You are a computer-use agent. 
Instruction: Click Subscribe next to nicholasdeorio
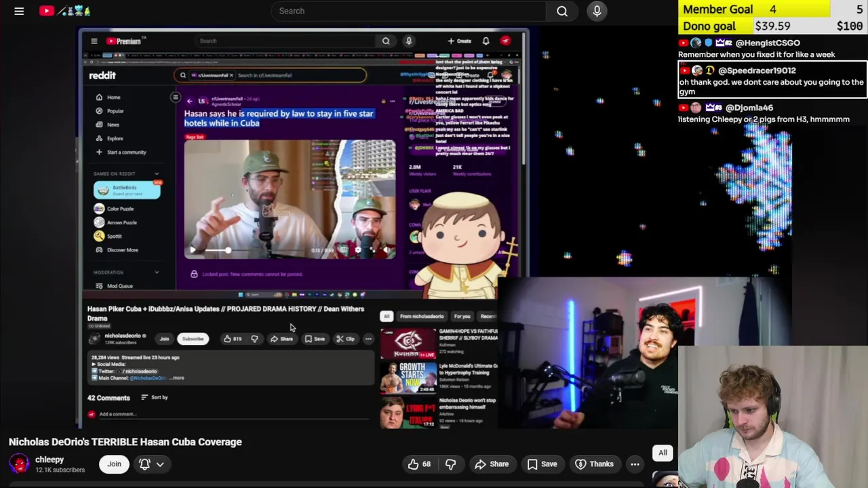193,339
